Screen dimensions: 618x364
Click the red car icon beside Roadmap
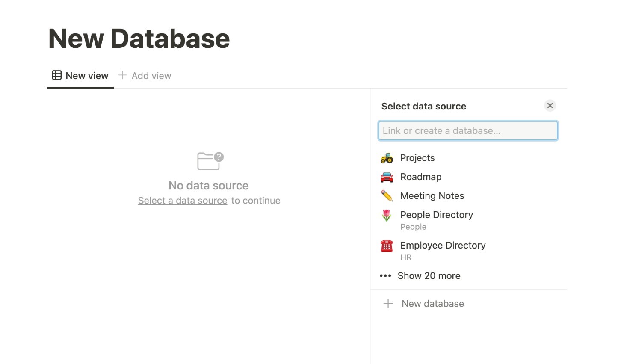[x=387, y=177]
